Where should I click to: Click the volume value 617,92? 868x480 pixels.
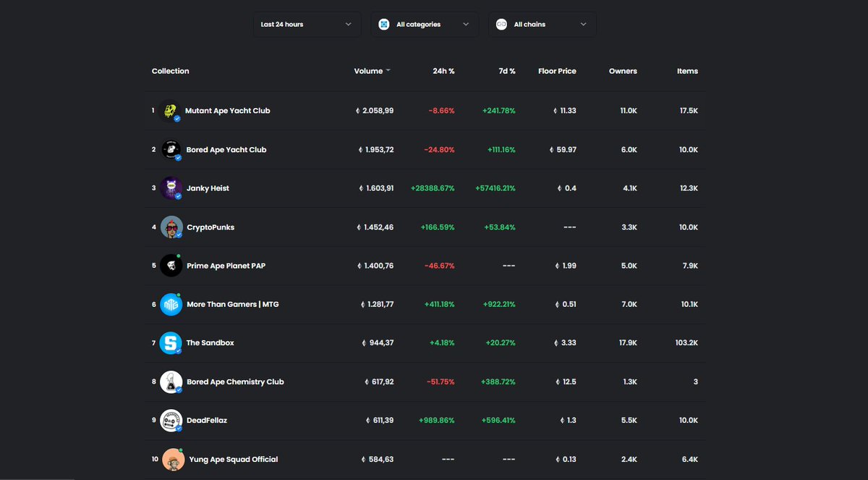pyautogui.click(x=382, y=382)
